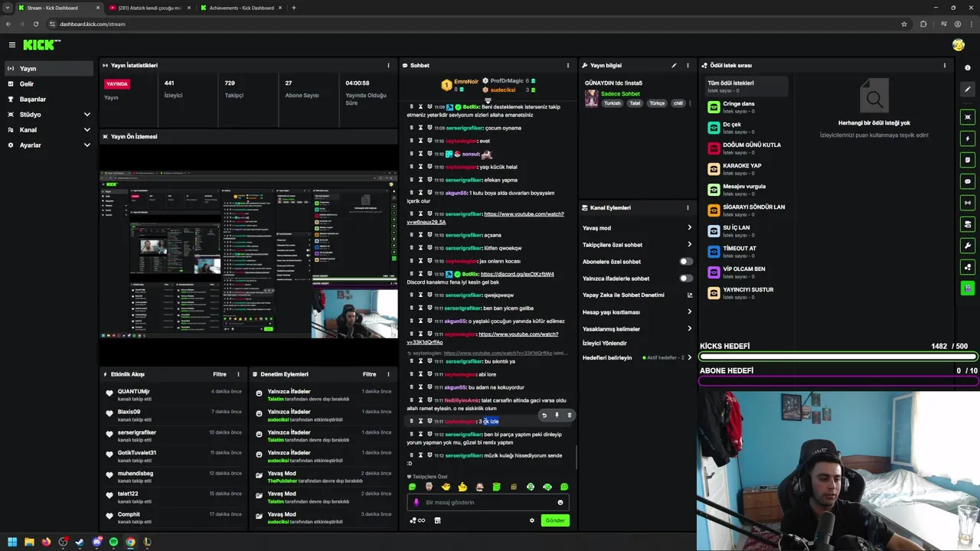Click the lightning bolt icon in the right sidebar
Image resolution: width=980 pixels, height=551 pixels.
[x=968, y=139]
